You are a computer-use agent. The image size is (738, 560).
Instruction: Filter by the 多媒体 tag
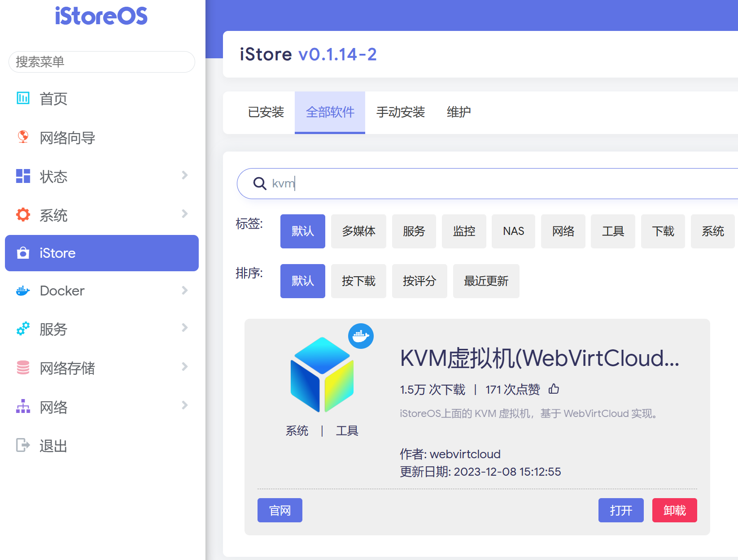click(x=358, y=231)
